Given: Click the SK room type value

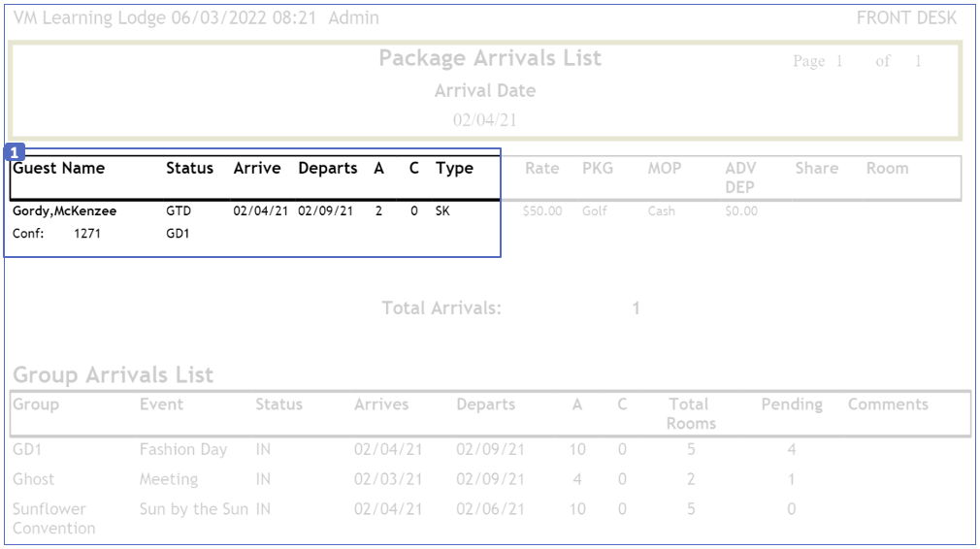Looking at the screenshot, I should (x=442, y=210).
